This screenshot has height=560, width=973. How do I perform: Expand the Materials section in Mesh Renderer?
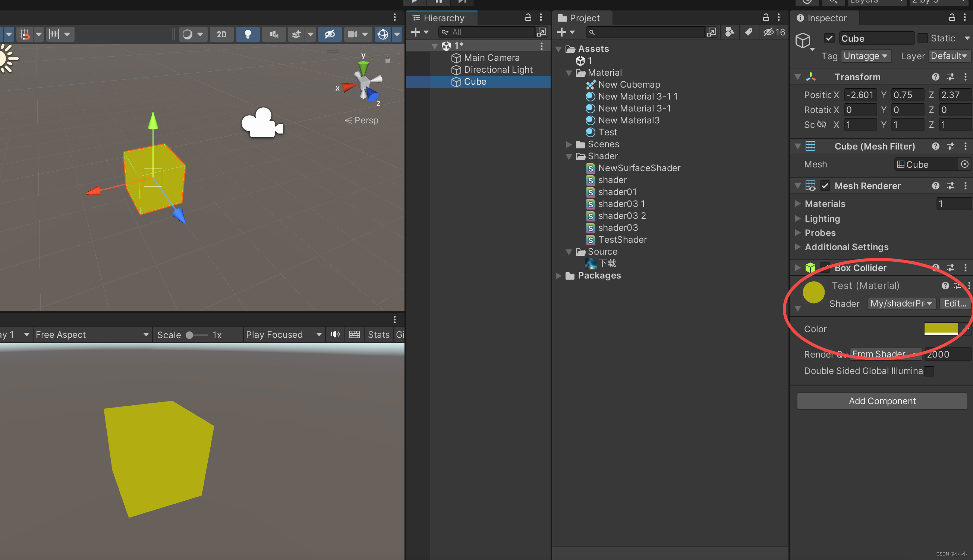pyautogui.click(x=825, y=204)
